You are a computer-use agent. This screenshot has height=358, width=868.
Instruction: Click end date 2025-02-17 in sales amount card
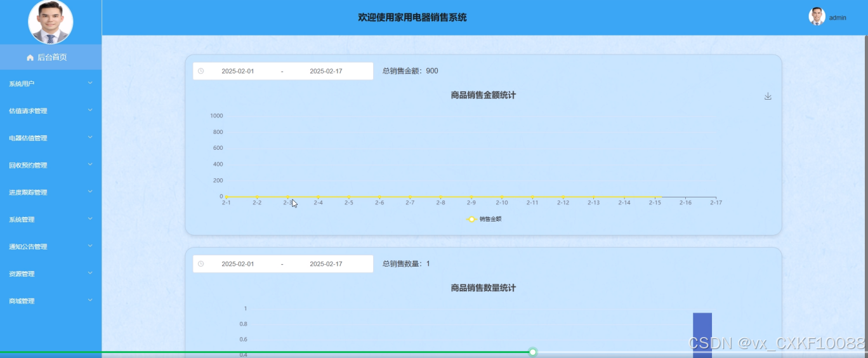point(326,71)
